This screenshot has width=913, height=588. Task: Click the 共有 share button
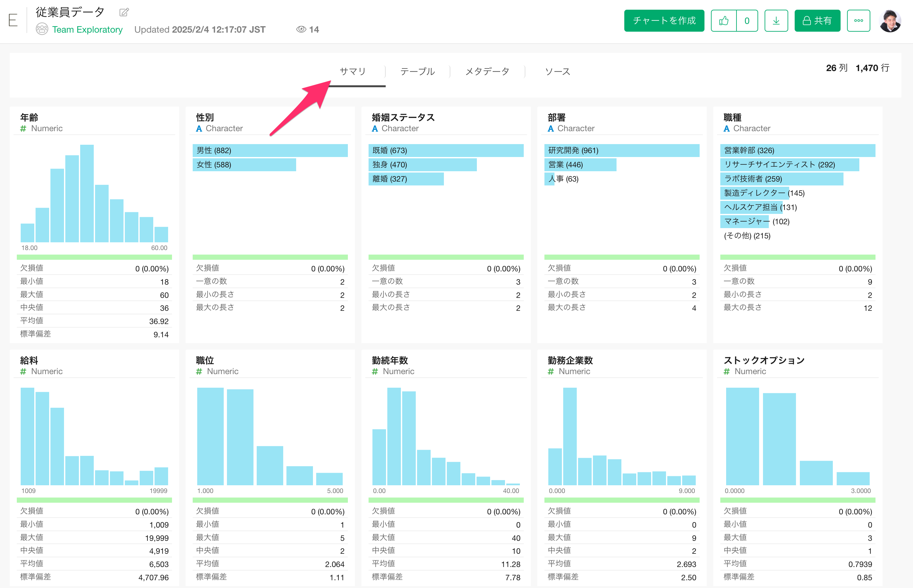817,21
